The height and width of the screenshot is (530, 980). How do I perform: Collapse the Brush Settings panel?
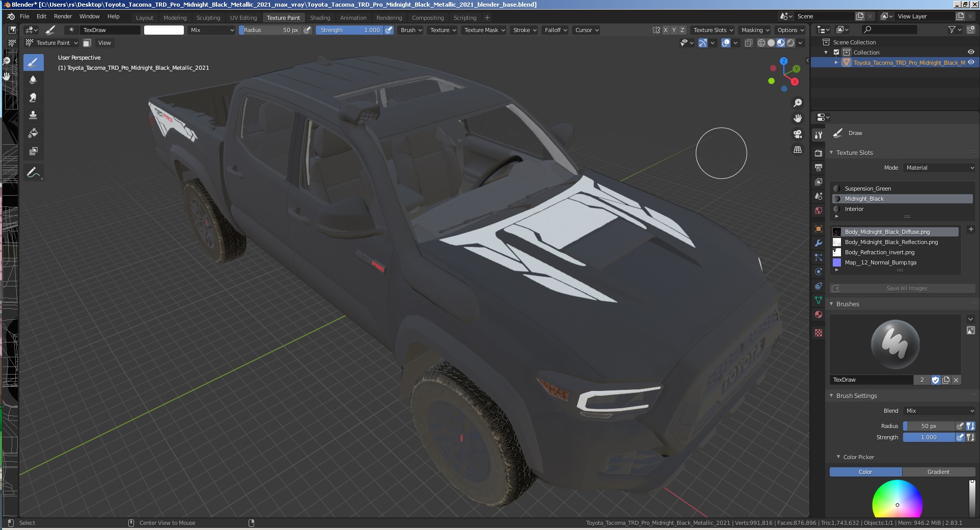(x=831, y=395)
